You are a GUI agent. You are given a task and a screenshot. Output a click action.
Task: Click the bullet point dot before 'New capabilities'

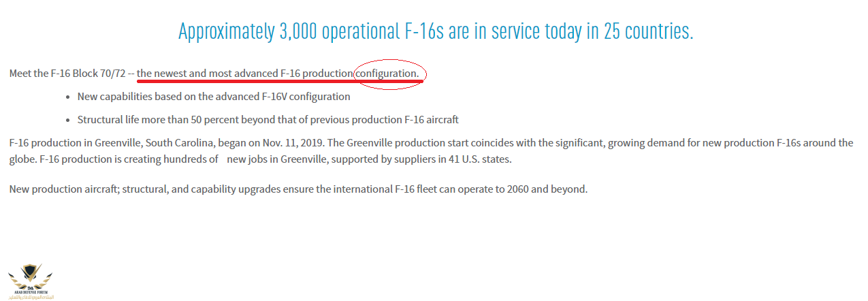tap(69, 97)
